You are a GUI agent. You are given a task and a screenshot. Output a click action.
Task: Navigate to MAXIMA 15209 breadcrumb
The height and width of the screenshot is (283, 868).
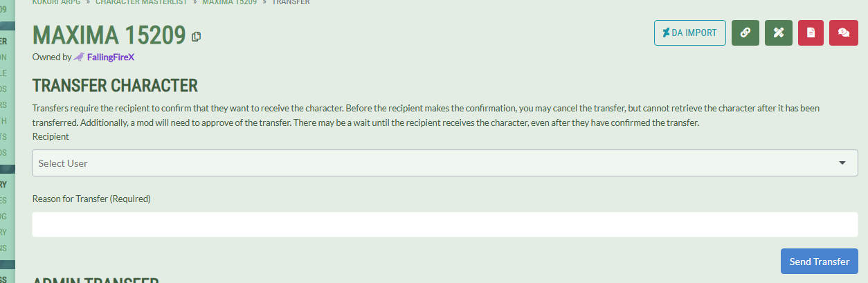[x=229, y=2]
